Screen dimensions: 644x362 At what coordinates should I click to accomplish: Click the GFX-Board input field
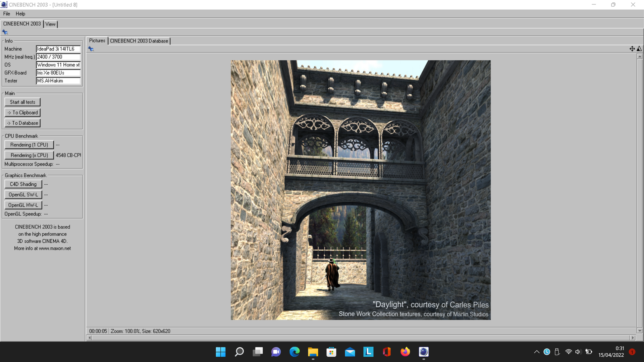[x=58, y=73]
